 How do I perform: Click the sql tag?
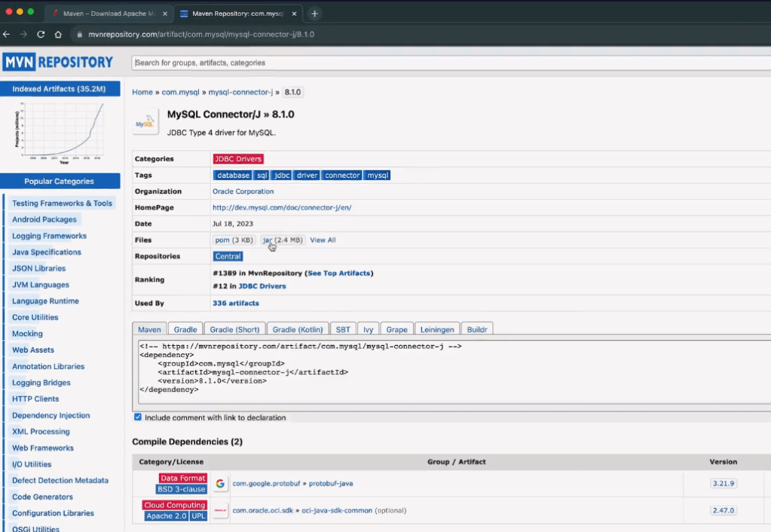(x=262, y=175)
